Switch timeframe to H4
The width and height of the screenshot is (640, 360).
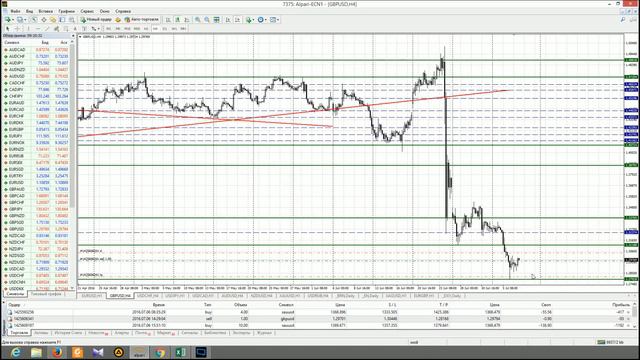(x=155, y=29)
